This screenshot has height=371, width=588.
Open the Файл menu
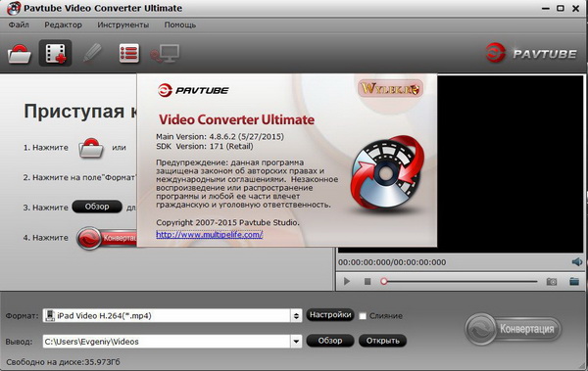tap(19, 24)
